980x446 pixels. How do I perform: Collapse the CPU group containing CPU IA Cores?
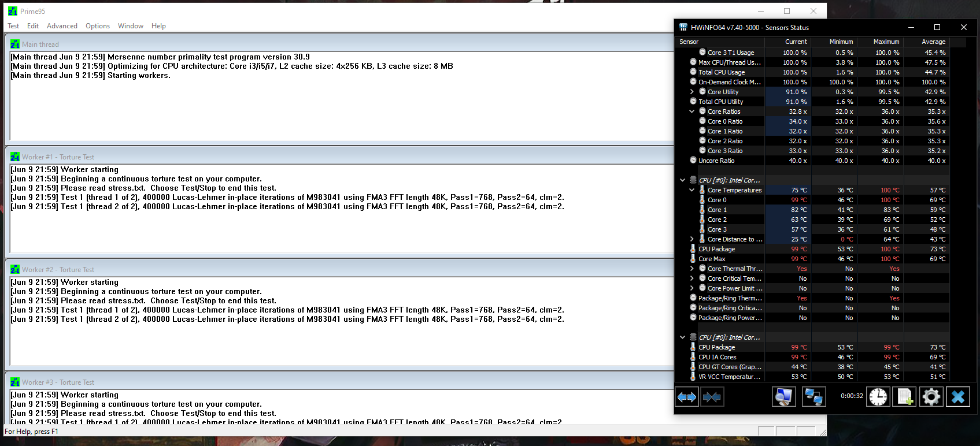pyautogui.click(x=683, y=337)
